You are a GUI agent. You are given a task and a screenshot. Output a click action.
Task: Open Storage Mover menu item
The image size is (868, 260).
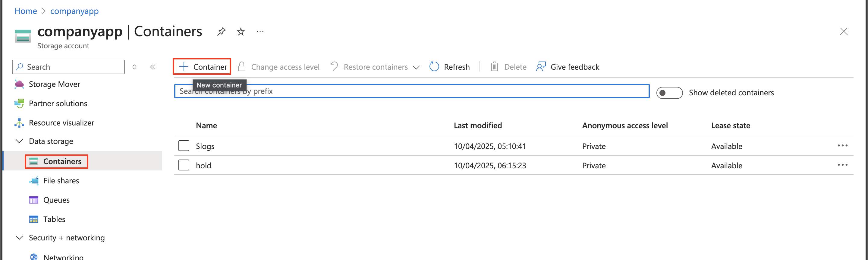54,84
